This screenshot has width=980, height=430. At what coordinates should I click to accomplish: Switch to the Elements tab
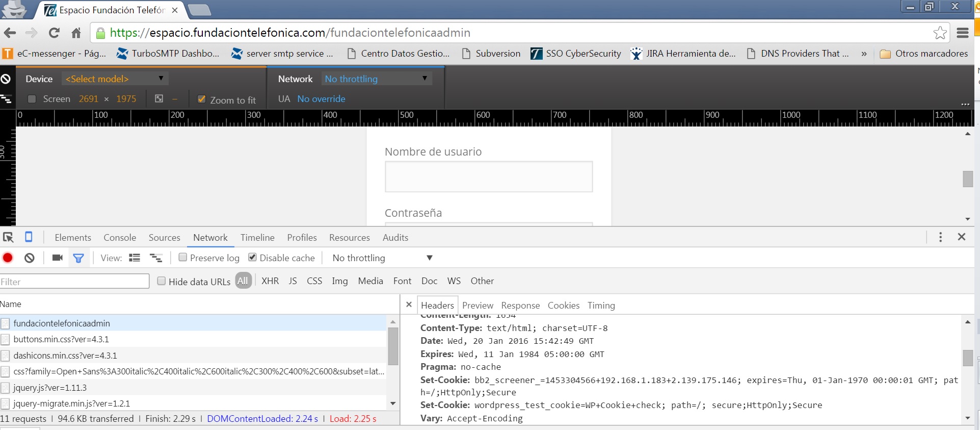point(73,237)
